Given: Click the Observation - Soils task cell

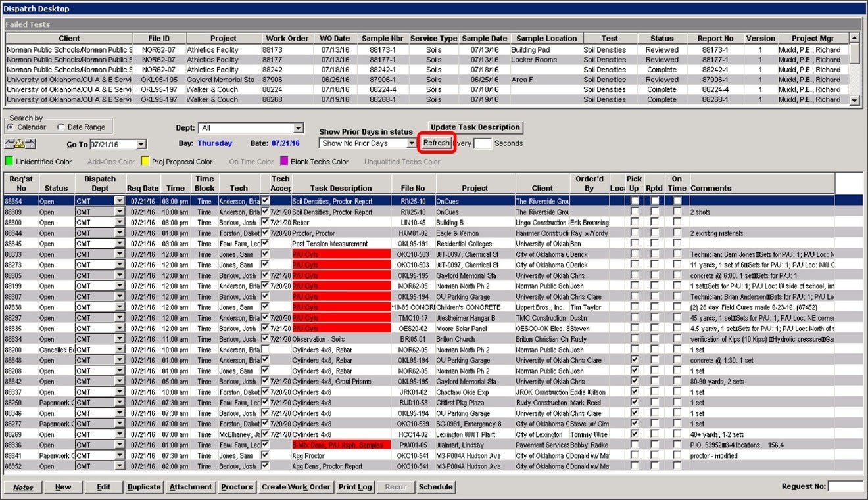Looking at the screenshot, I should 341,339.
